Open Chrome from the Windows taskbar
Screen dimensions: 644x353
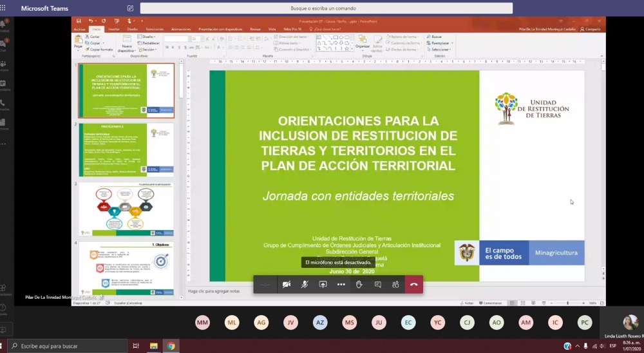(x=171, y=346)
